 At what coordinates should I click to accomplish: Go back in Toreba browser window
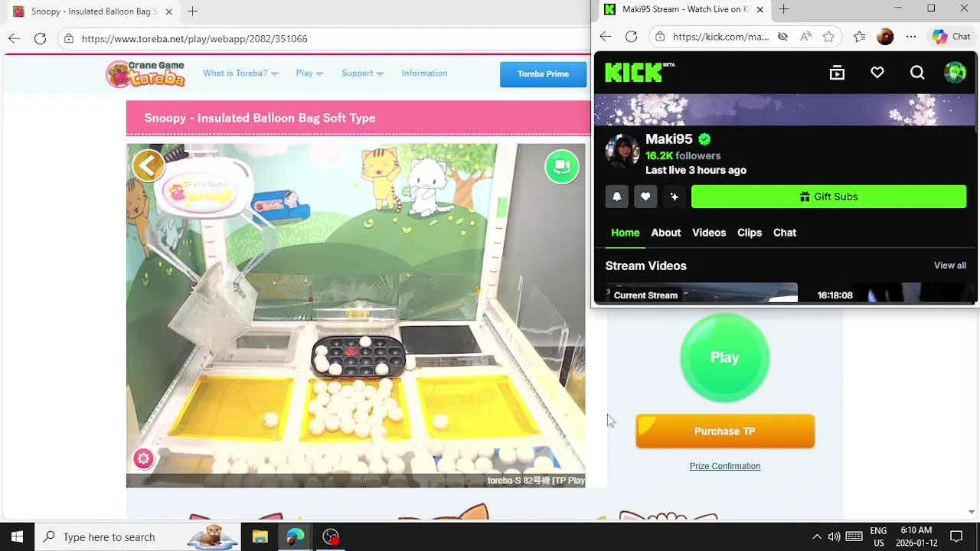pos(14,38)
